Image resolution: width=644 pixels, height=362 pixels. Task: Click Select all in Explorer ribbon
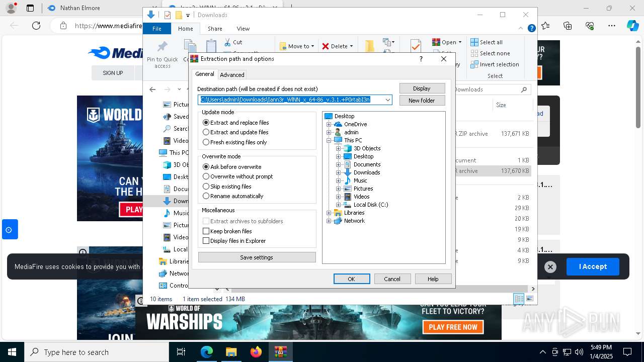(487, 42)
